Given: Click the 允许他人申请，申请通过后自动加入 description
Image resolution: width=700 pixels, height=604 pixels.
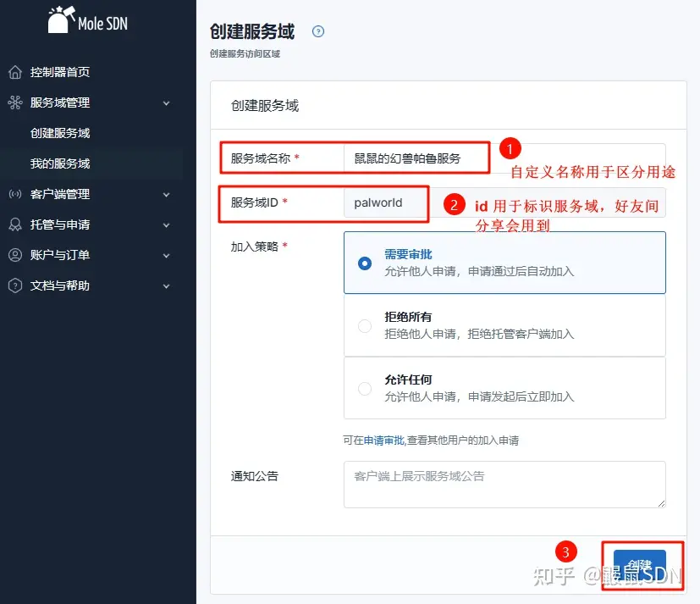Looking at the screenshot, I should pyautogui.click(x=479, y=271).
